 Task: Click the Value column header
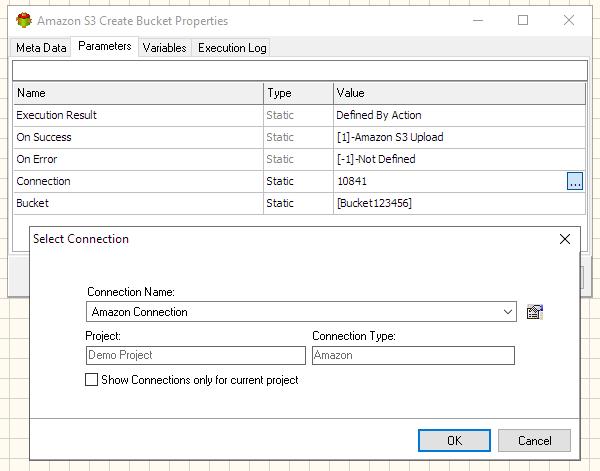[x=460, y=93]
